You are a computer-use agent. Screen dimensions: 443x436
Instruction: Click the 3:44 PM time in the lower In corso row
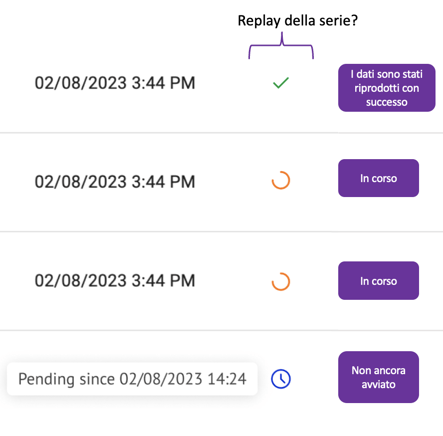pos(163,280)
